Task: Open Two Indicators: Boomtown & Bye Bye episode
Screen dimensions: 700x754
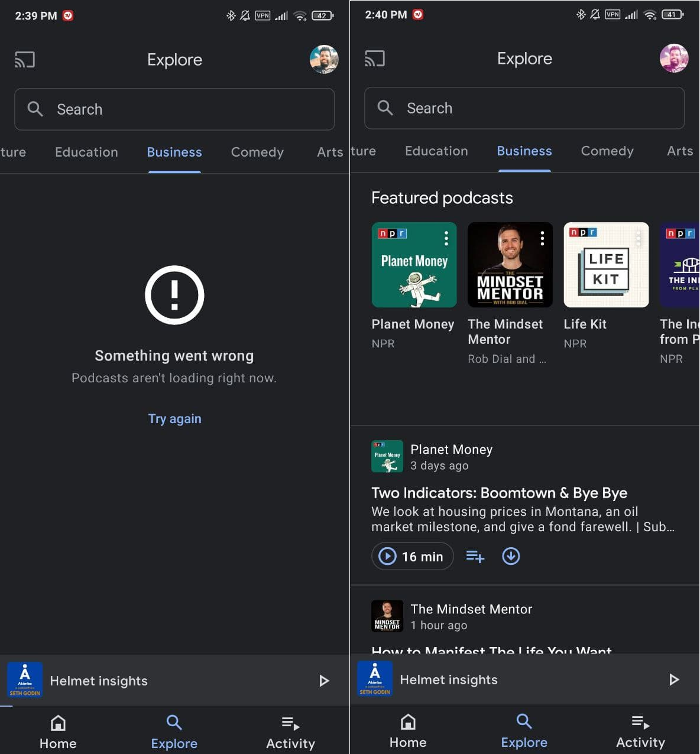Action: click(x=500, y=493)
